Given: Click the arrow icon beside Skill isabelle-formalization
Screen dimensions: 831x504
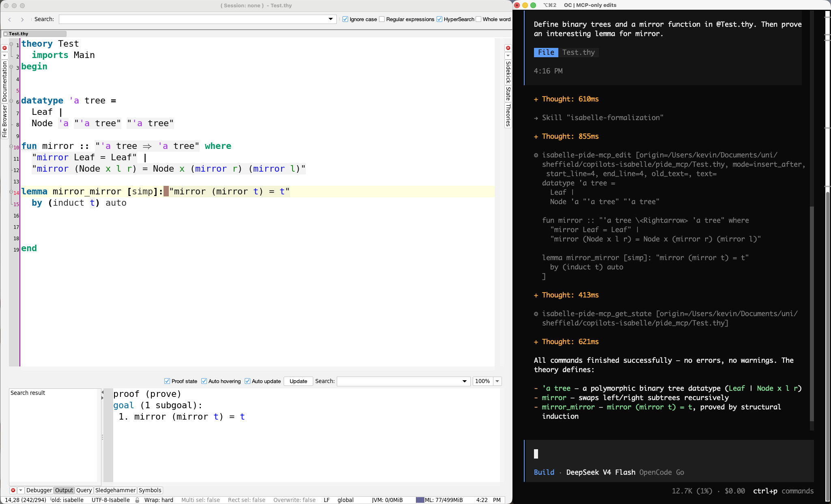Looking at the screenshot, I should (536, 118).
